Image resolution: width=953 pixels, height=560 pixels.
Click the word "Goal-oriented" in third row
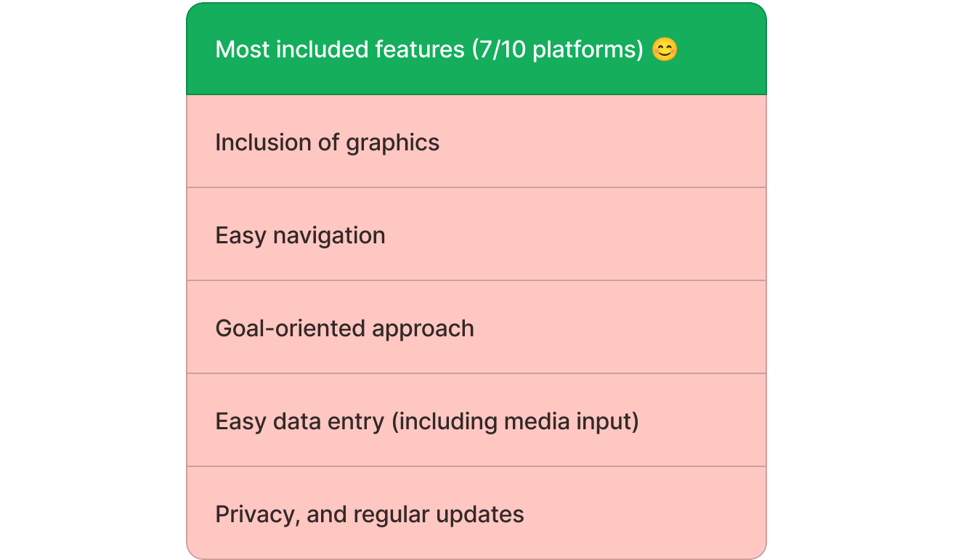point(291,328)
